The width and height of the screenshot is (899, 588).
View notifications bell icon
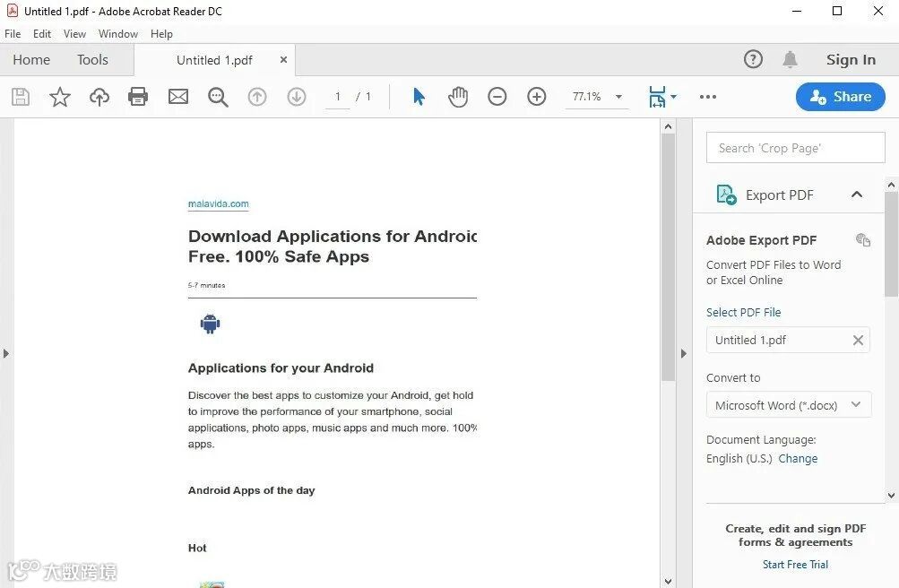(790, 59)
